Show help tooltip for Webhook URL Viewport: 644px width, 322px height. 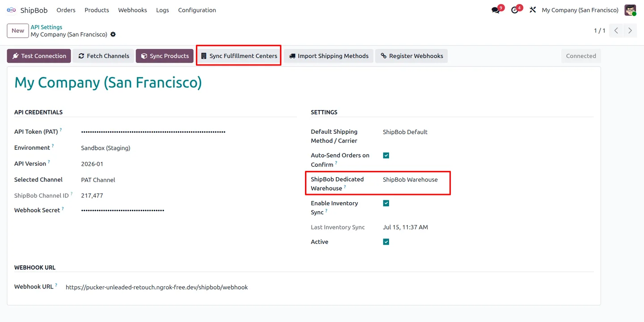point(56,285)
